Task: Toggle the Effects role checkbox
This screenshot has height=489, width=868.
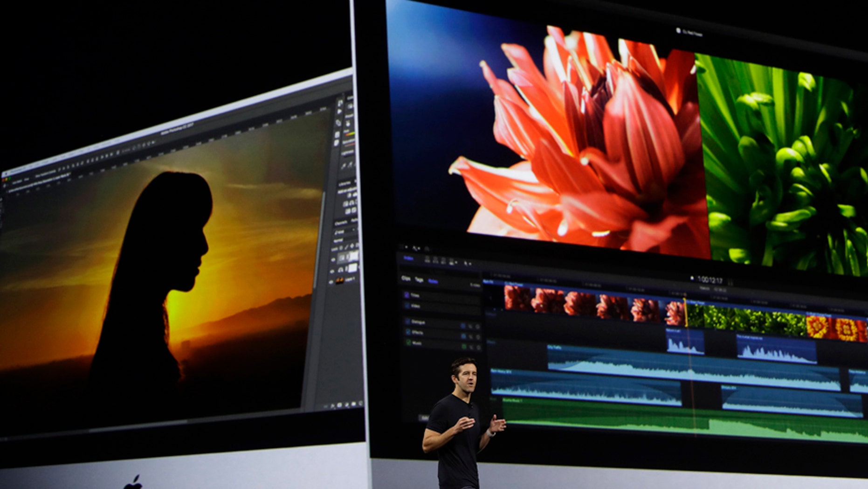Action: tap(408, 332)
